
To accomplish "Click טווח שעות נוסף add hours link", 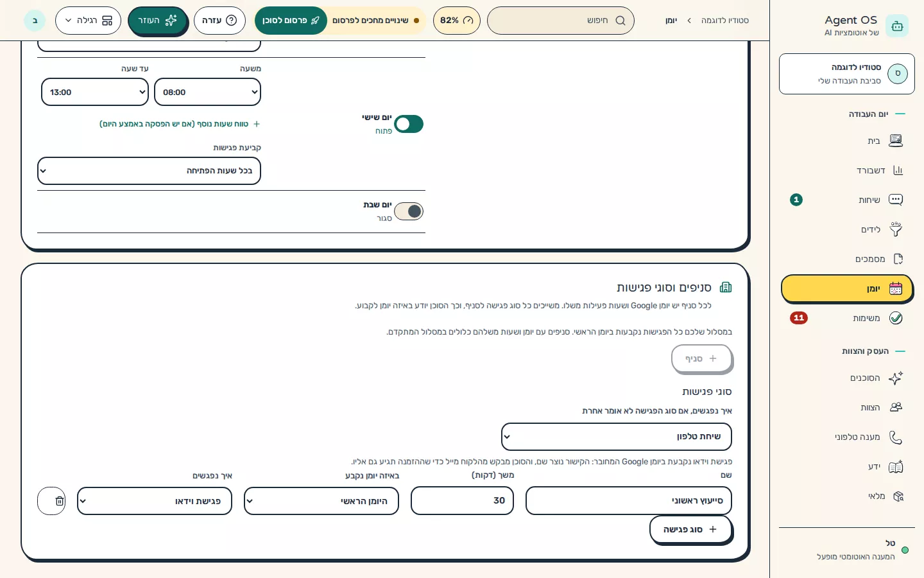I will 180,124.
